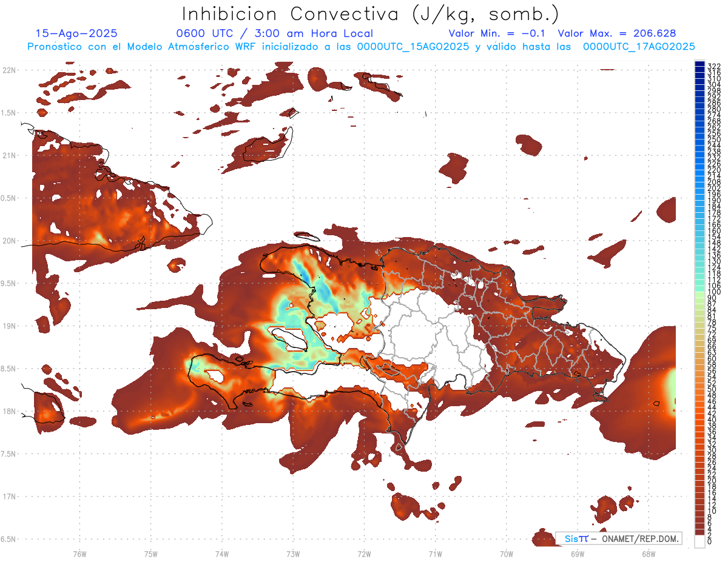The height and width of the screenshot is (562, 728).
Task: Click the "60" value on the color scale
Action: point(712,359)
